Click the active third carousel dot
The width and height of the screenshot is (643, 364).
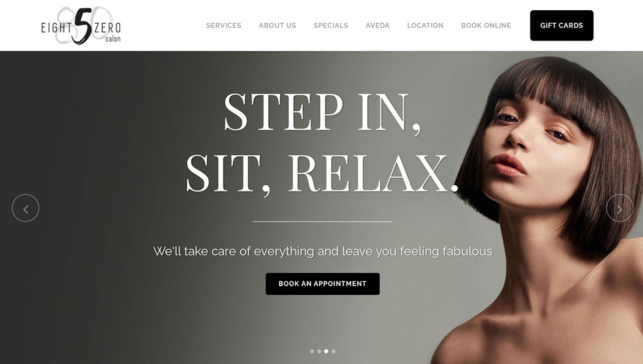[x=326, y=351]
